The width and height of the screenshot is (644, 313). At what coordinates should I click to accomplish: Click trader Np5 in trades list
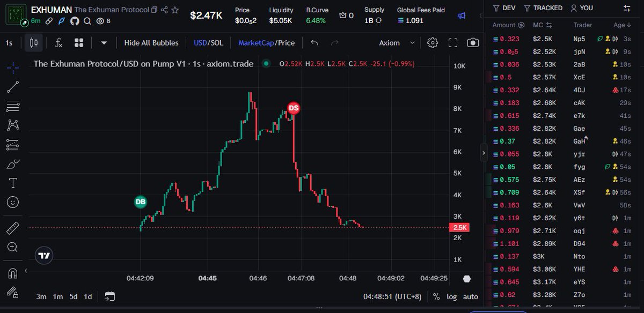coord(579,39)
